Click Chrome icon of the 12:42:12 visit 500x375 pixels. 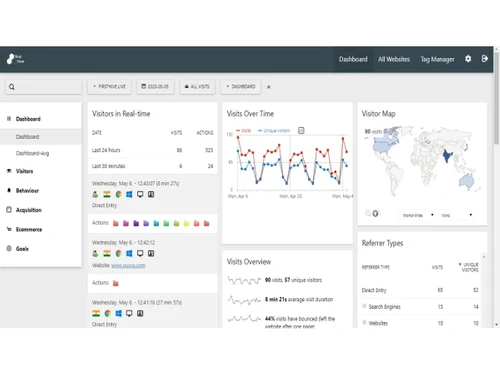pos(118,254)
